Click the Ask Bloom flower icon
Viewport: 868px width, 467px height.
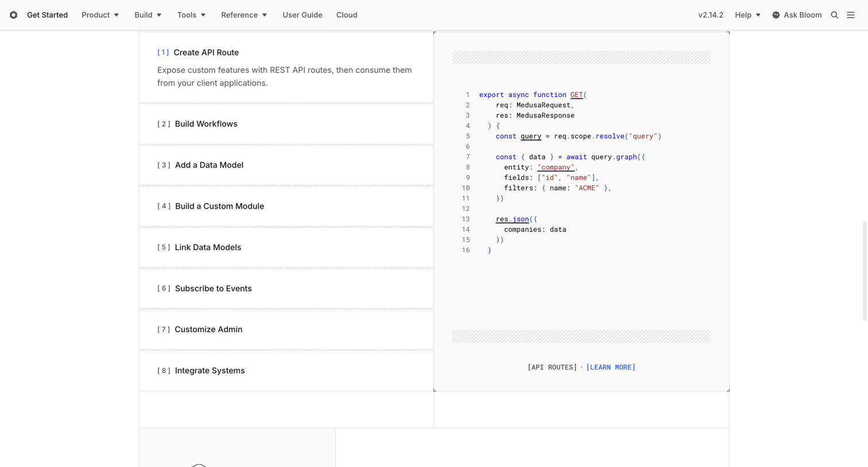[x=776, y=15]
